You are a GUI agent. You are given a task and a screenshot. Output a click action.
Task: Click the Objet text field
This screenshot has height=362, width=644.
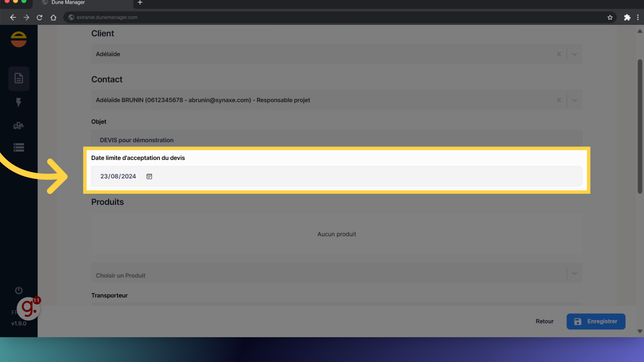335,140
